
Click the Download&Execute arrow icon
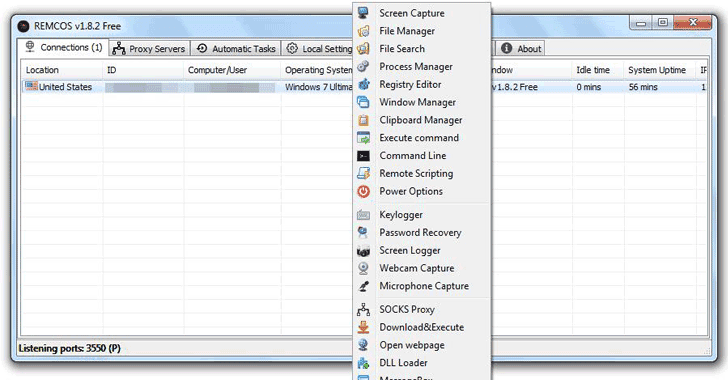pyautogui.click(x=363, y=327)
